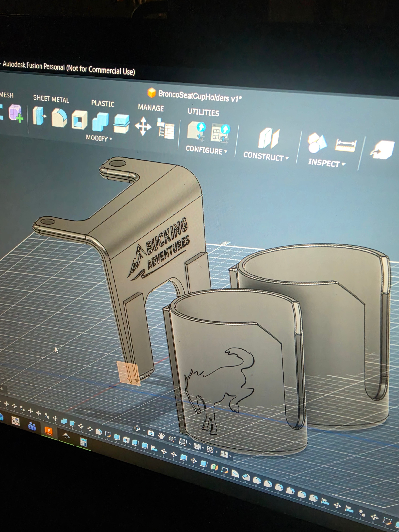
Task: Click the Configure Model icon
Action: click(x=196, y=132)
